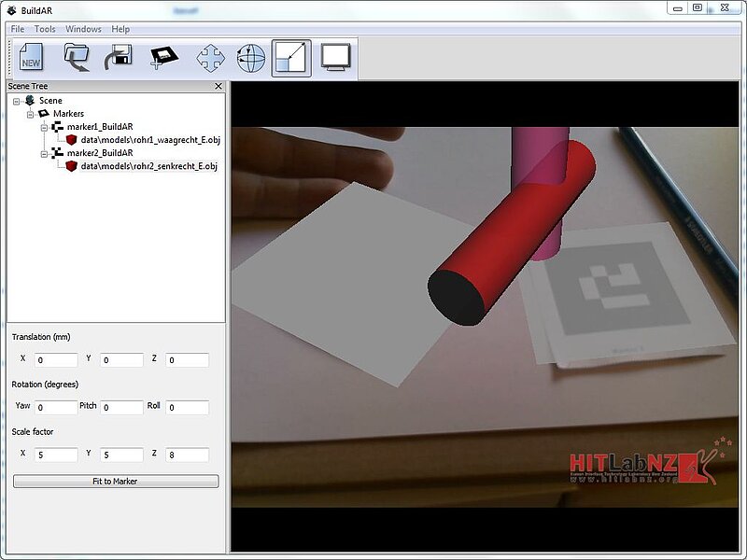Open the File menu
Image resolution: width=747 pixels, height=560 pixels.
coord(18,29)
